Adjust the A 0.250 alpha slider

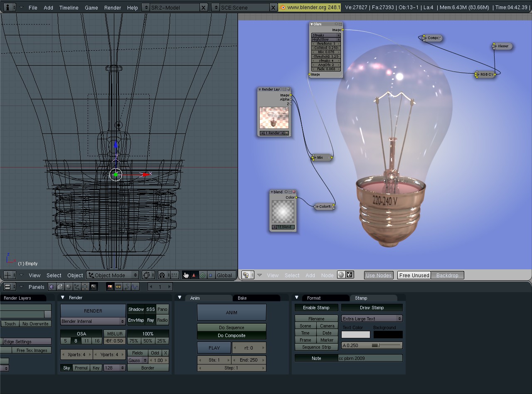pyautogui.click(x=371, y=345)
